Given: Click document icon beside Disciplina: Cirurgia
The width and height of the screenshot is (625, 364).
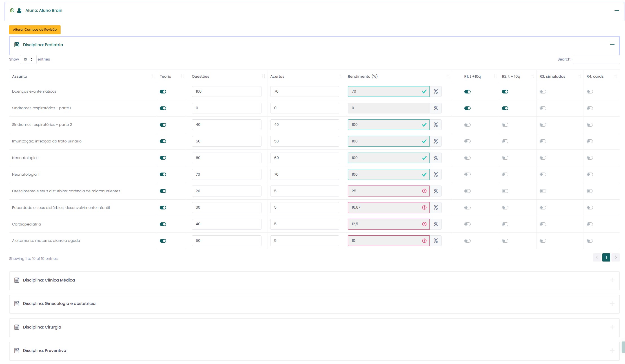Looking at the screenshot, I should coord(17,327).
